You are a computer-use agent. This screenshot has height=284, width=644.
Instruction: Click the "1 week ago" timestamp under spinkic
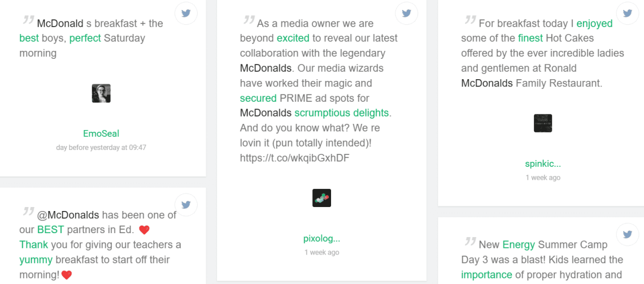tap(543, 178)
